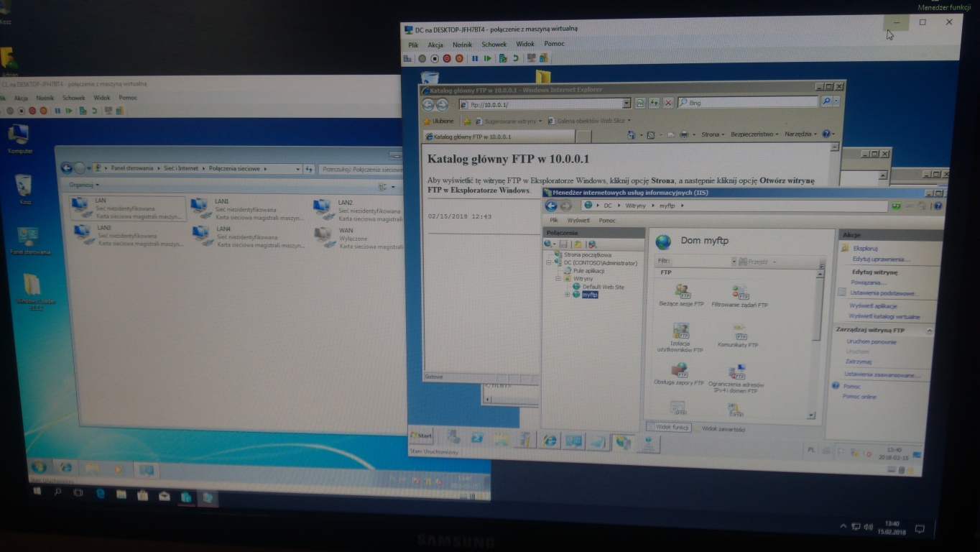Click Internet Explorer print icon
Viewport: 980px width, 552px height.
coord(684,134)
